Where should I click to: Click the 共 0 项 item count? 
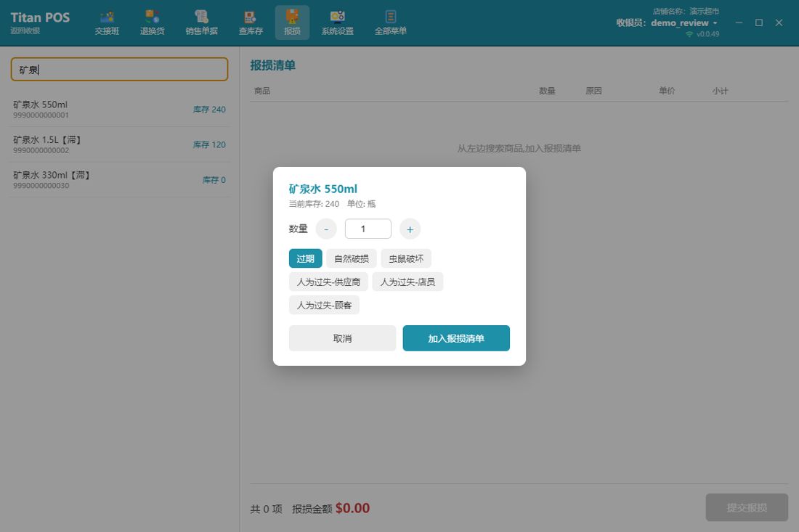(266, 509)
